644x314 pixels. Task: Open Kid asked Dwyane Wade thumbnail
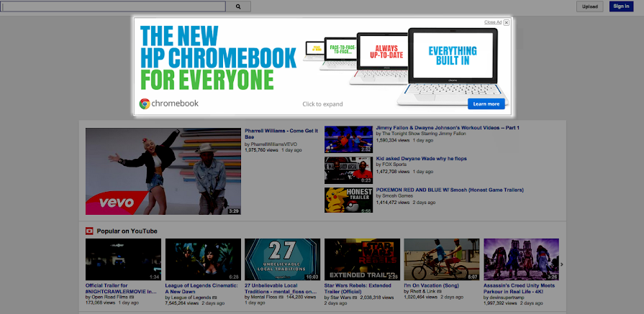(x=349, y=170)
